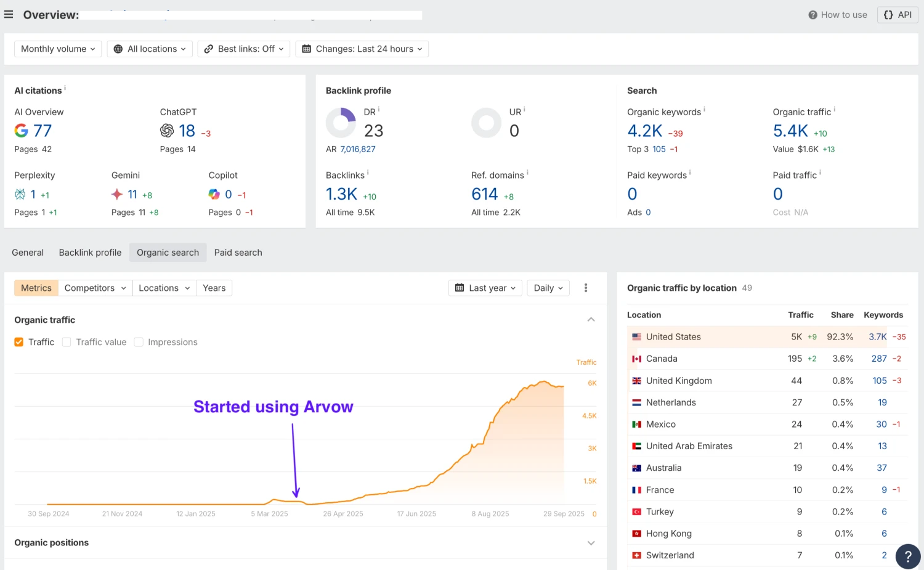This screenshot has width=924, height=570.
Task: Open the Last year date range dropdown
Action: coord(485,288)
